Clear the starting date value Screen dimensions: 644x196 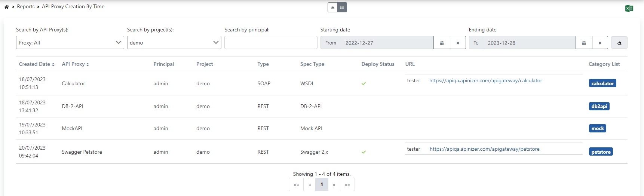(458, 43)
